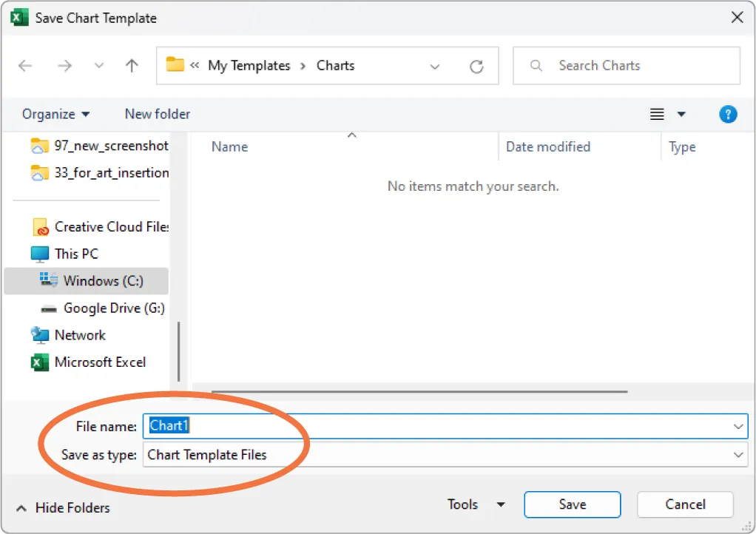Click the Up one level arrow
756x534 pixels.
(x=132, y=65)
